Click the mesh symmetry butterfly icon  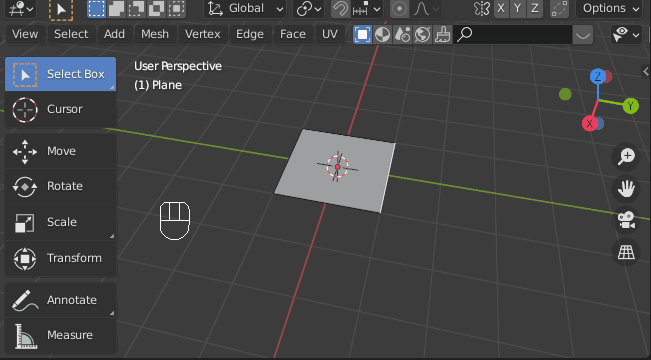[x=482, y=8]
